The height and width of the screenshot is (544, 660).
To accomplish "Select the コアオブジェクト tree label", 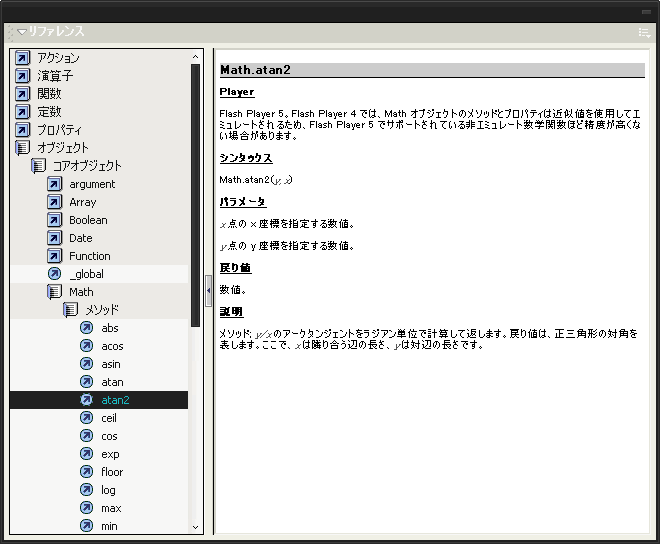I will (87, 166).
